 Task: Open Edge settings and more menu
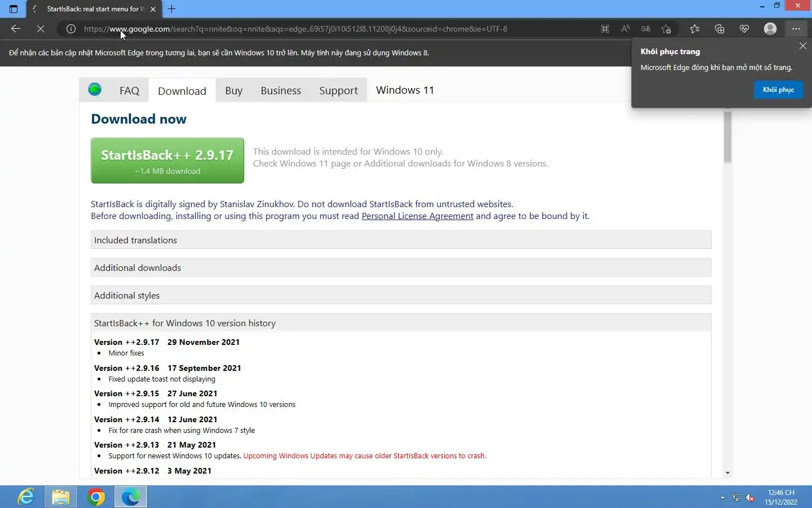coord(796,29)
